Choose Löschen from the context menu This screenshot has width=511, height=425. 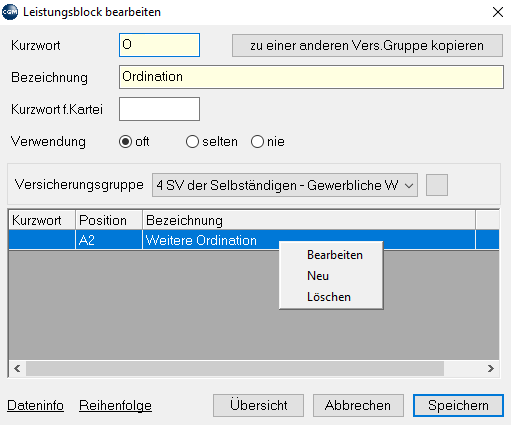(329, 297)
